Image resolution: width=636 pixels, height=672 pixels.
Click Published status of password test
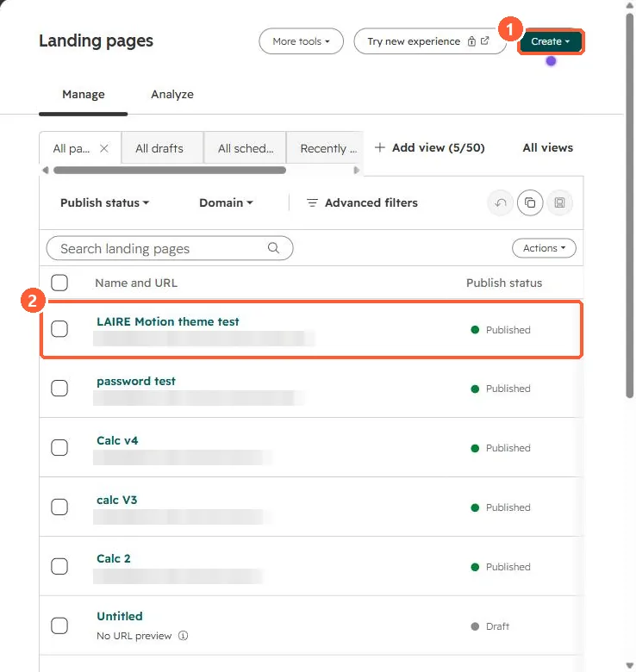click(x=501, y=389)
